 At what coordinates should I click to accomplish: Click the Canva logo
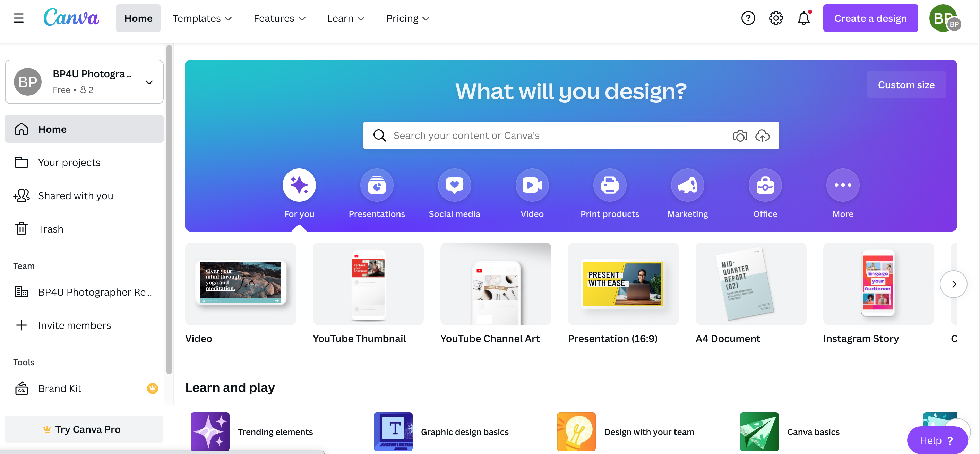[71, 18]
